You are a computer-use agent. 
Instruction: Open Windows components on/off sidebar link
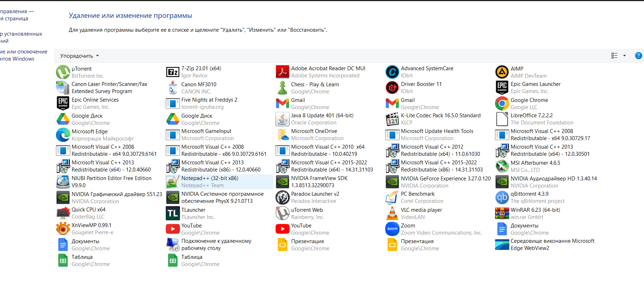(23, 55)
